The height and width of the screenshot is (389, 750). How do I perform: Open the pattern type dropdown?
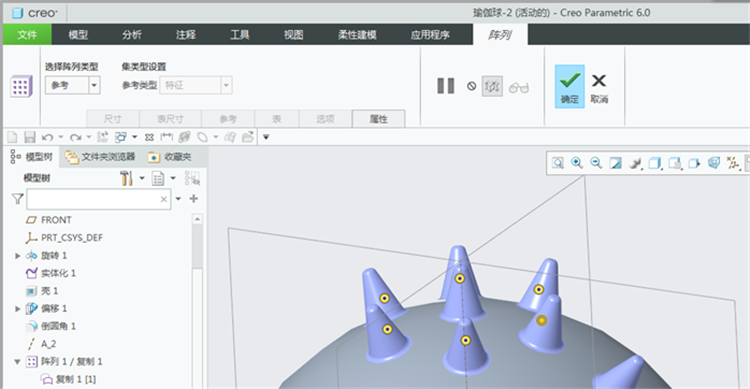(x=94, y=86)
